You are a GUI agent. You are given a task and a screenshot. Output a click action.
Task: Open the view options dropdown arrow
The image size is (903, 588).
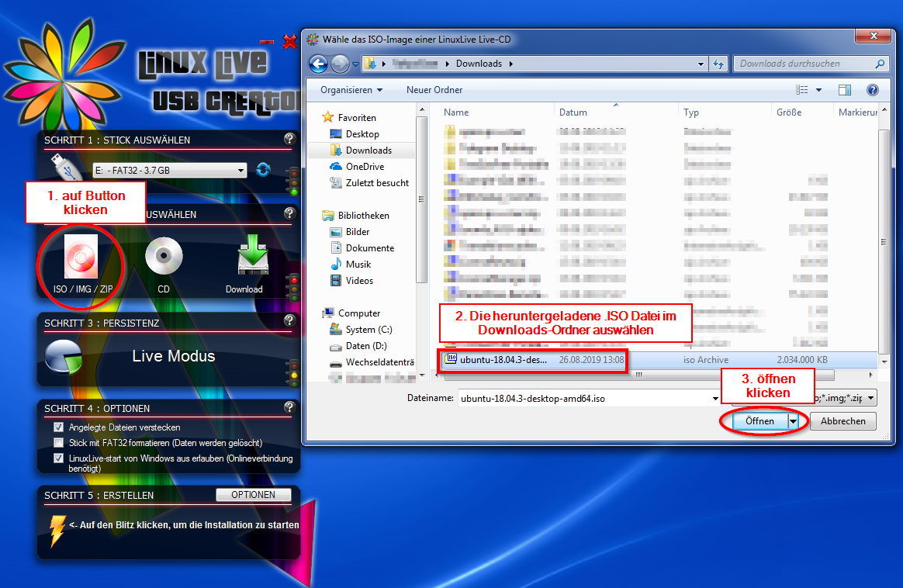point(818,90)
